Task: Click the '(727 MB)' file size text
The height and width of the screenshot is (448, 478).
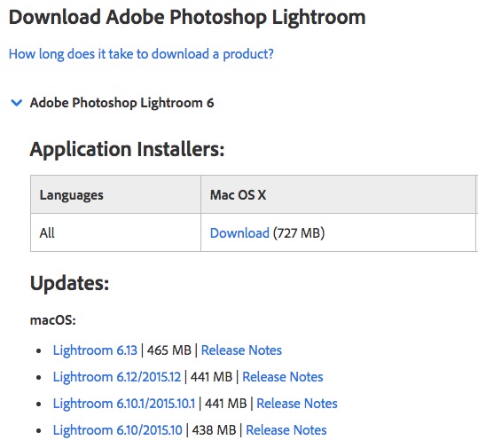Action: [299, 233]
